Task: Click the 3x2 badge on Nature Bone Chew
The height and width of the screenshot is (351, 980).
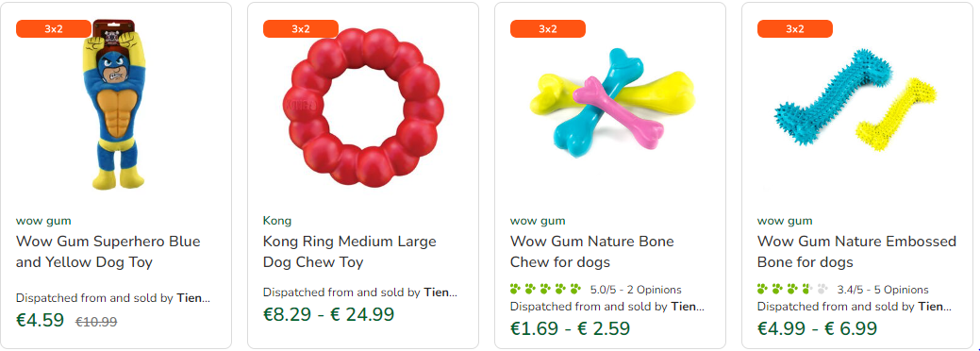Action: pyautogui.click(x=547, y=29)
